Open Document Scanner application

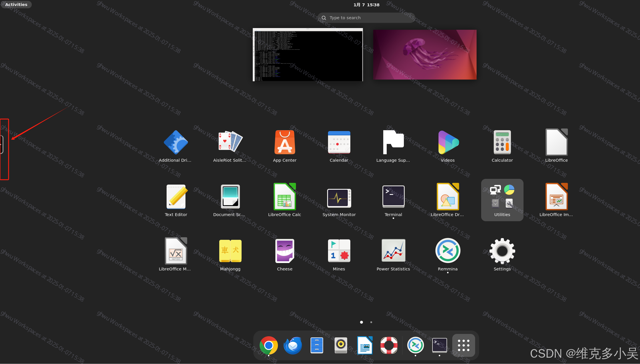tap(230, 197)
